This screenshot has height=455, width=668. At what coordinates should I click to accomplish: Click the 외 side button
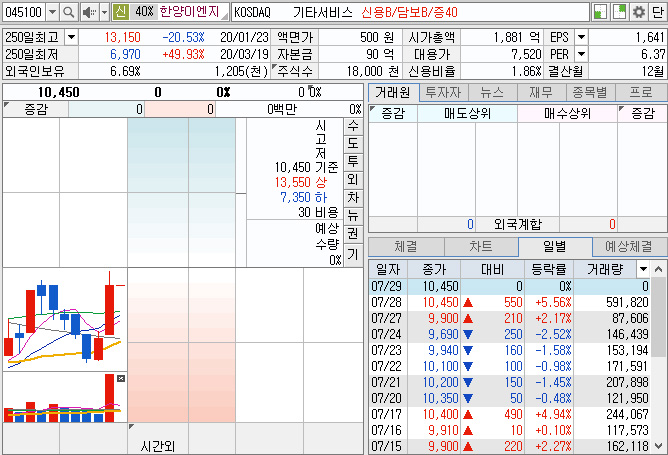(353, 179)
